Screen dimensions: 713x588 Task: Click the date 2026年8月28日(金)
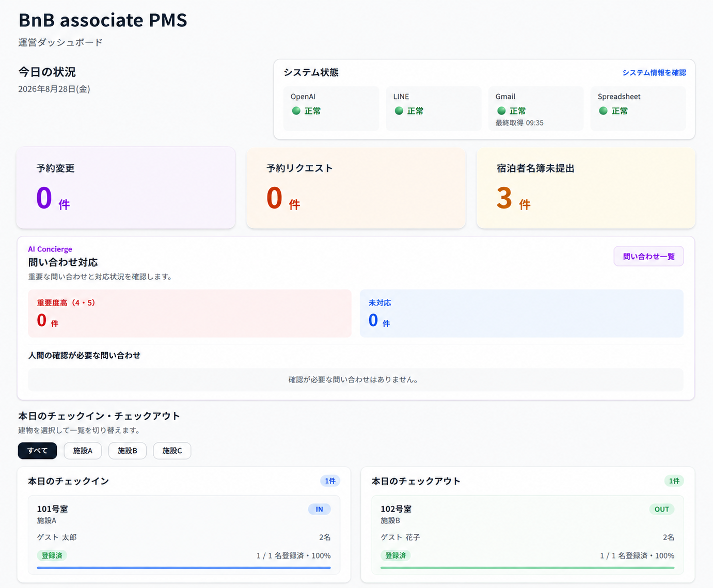click(x=54, y=89)
